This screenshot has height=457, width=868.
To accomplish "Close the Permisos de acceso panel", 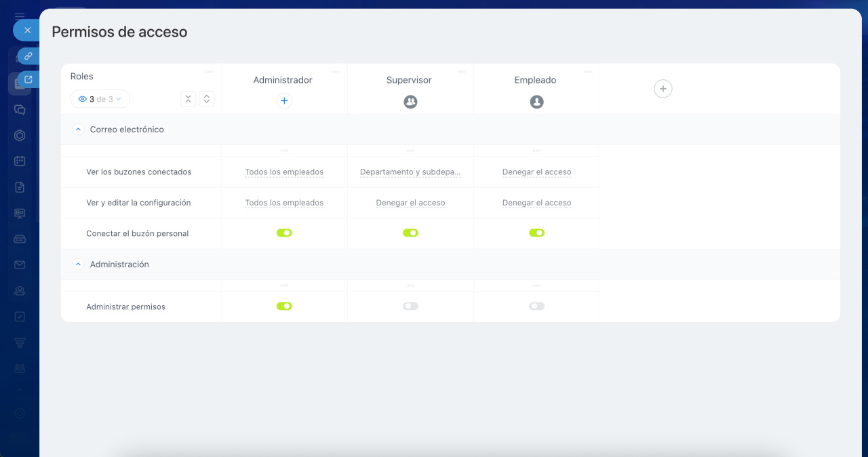I will [x=27, y=31].
